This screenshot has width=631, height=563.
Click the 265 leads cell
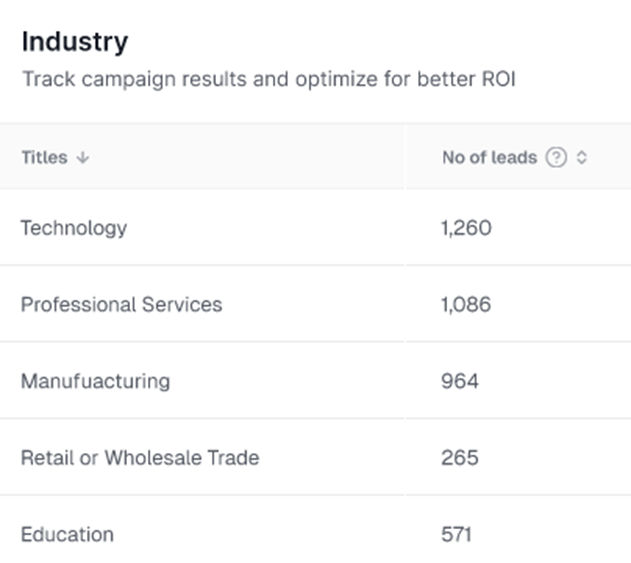(x=460, y=458)
